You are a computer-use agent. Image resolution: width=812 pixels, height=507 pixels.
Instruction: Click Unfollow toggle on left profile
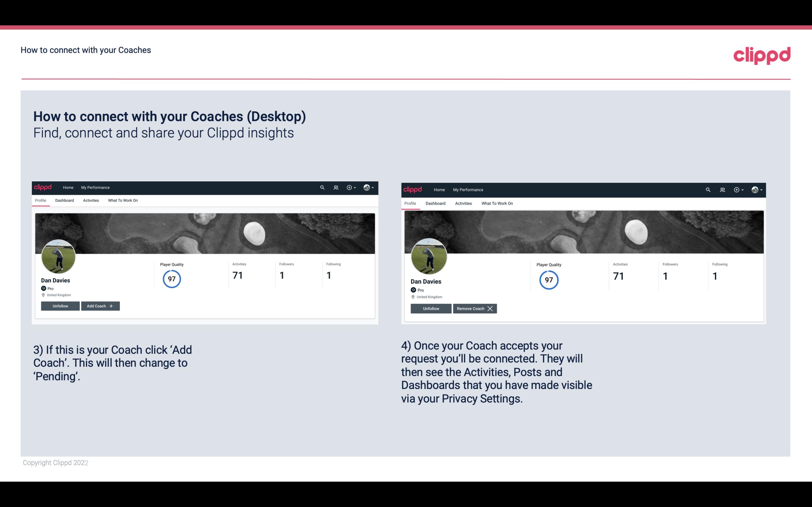[60, 306]
